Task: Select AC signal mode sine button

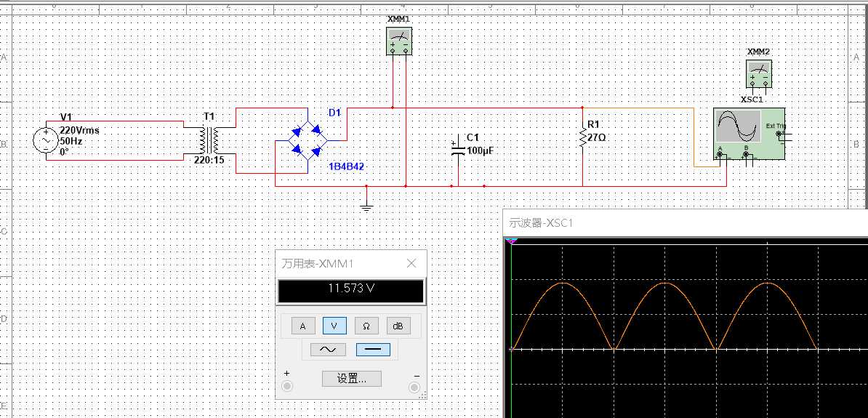Action: tap(329, 350)
